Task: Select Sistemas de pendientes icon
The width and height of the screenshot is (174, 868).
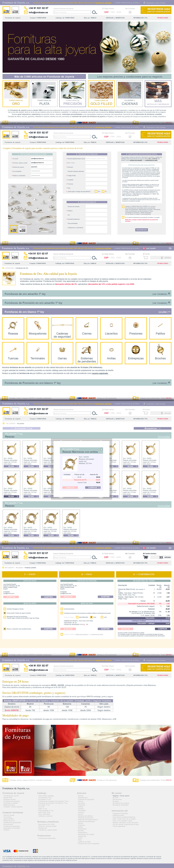Action: [87, 353]
